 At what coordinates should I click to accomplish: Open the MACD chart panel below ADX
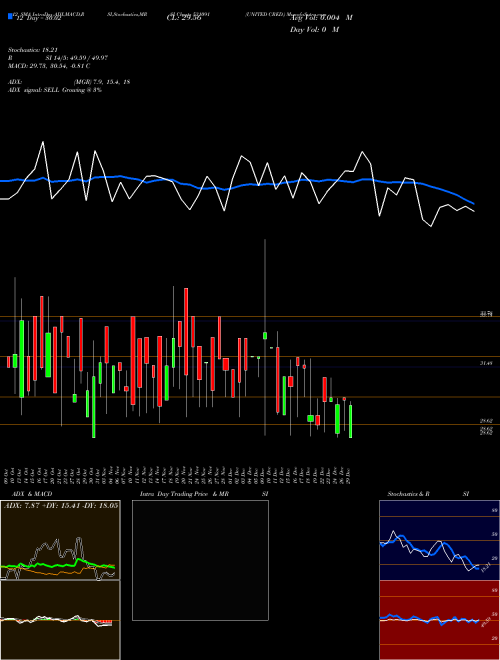click(x=60, y=620)
